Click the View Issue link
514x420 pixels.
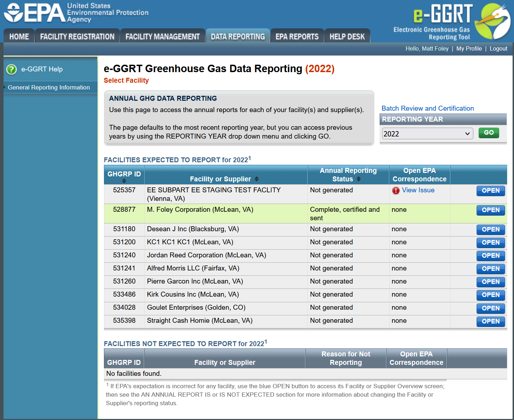click(418, 190)
